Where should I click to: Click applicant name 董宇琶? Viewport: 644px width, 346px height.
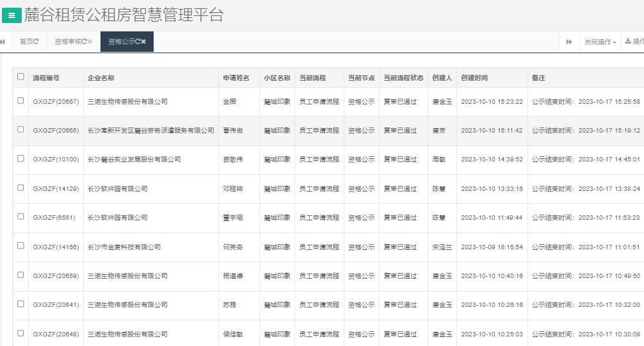pyautogui.click(x=233, y=217)
